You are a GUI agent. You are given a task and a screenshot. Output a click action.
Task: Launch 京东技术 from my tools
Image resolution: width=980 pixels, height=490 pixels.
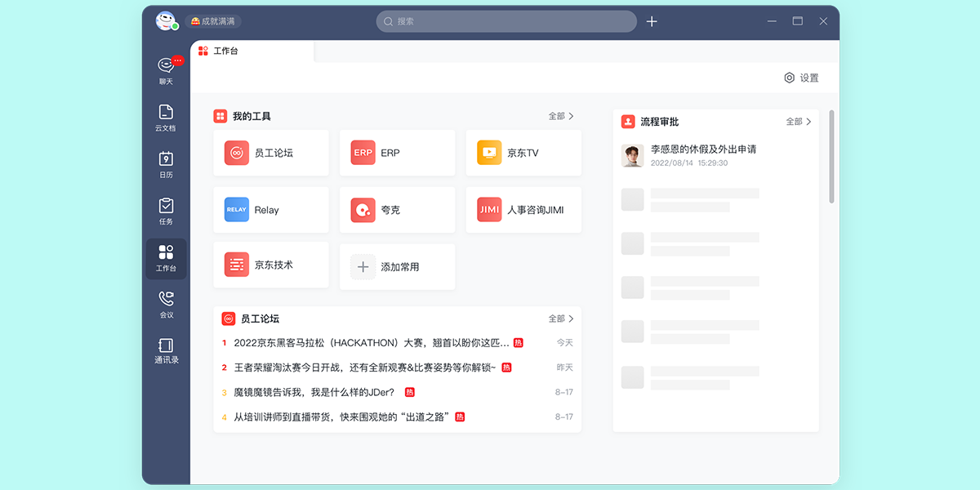(270, 265)
